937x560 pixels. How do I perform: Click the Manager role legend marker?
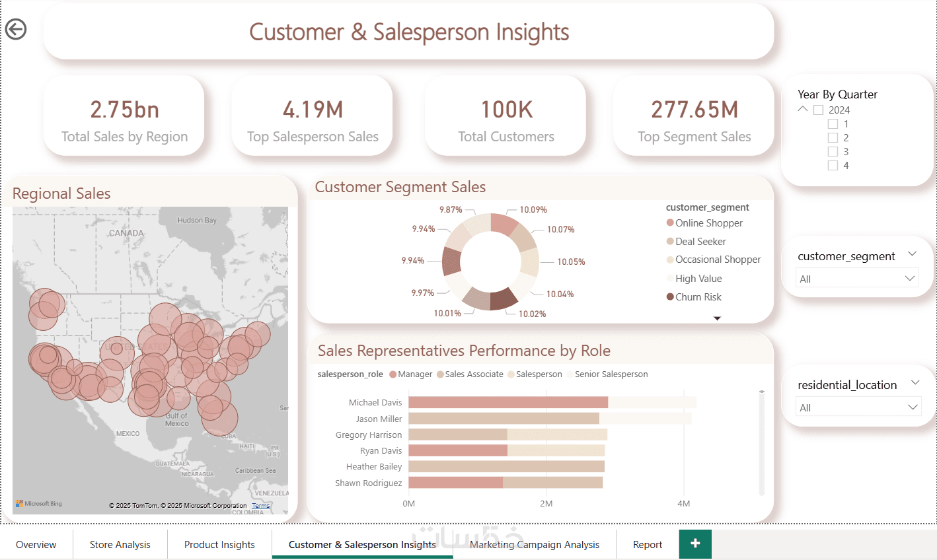pos(393,374)
